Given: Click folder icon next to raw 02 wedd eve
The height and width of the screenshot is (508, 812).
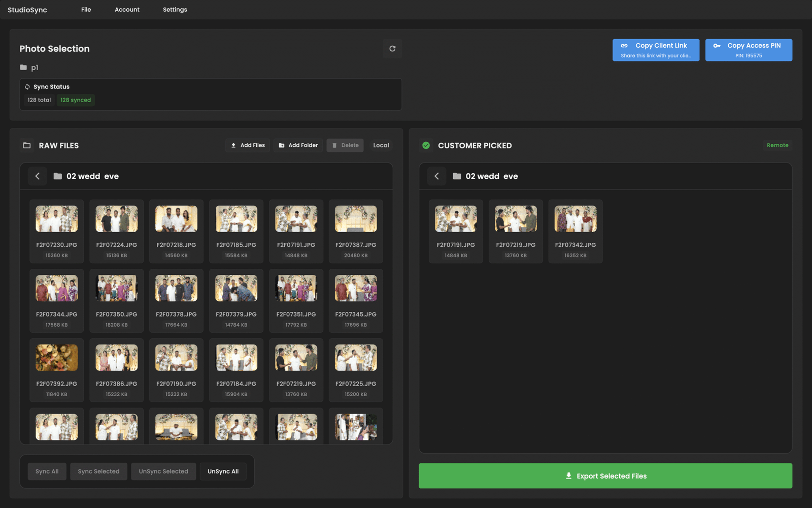Looking at the screenshot, I should pos(58,176).
